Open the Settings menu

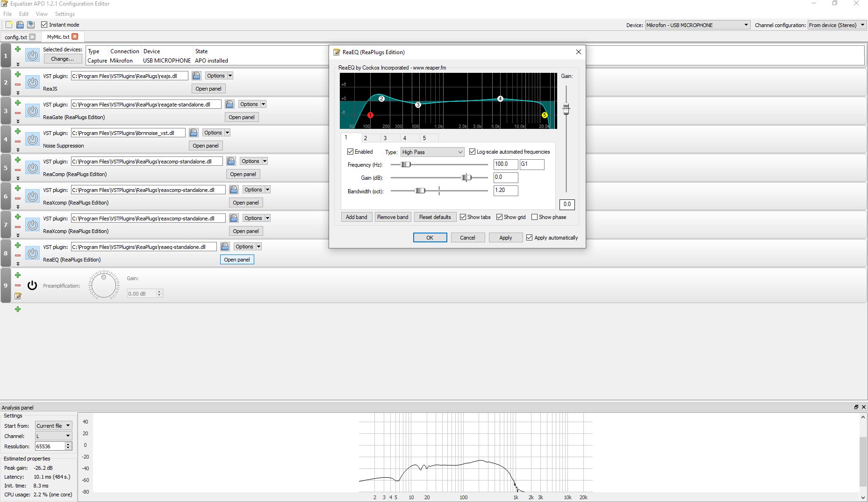65,14
